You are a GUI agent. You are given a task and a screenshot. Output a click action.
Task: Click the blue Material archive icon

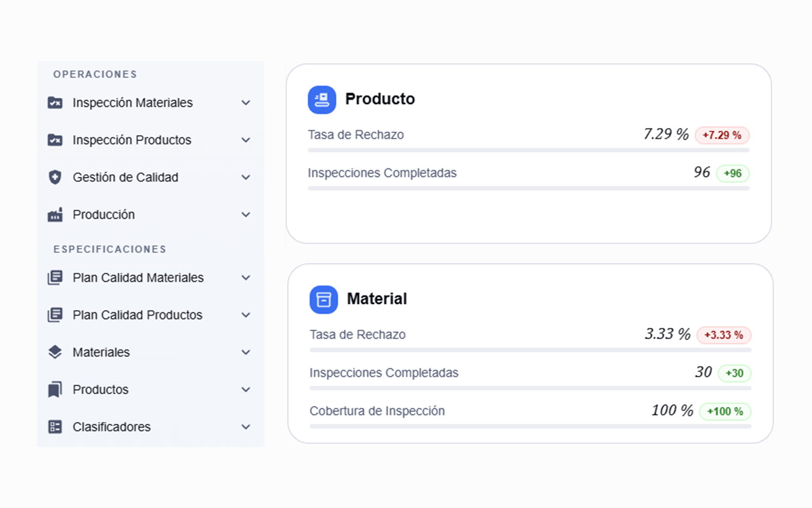[x=324, y=300]
